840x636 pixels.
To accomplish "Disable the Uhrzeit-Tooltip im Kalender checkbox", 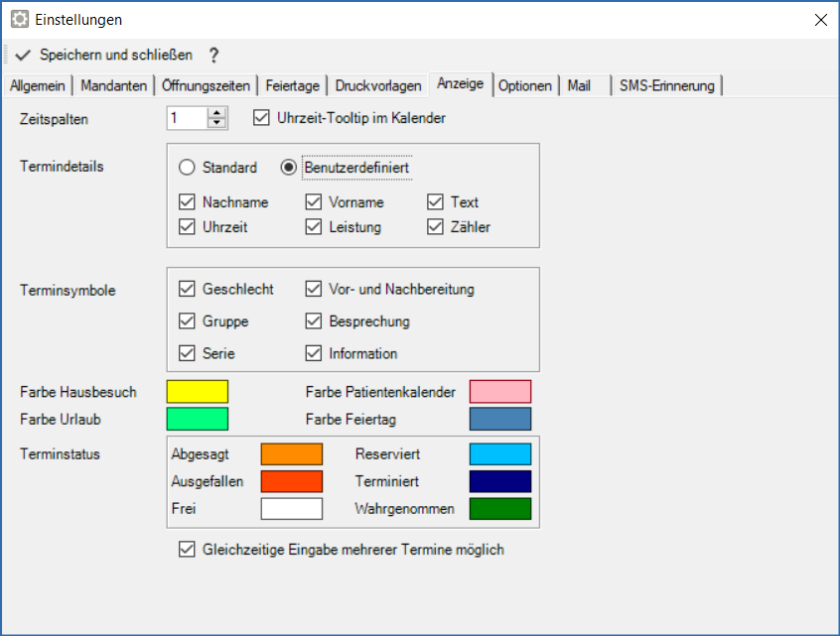I will tap(261, 117).
